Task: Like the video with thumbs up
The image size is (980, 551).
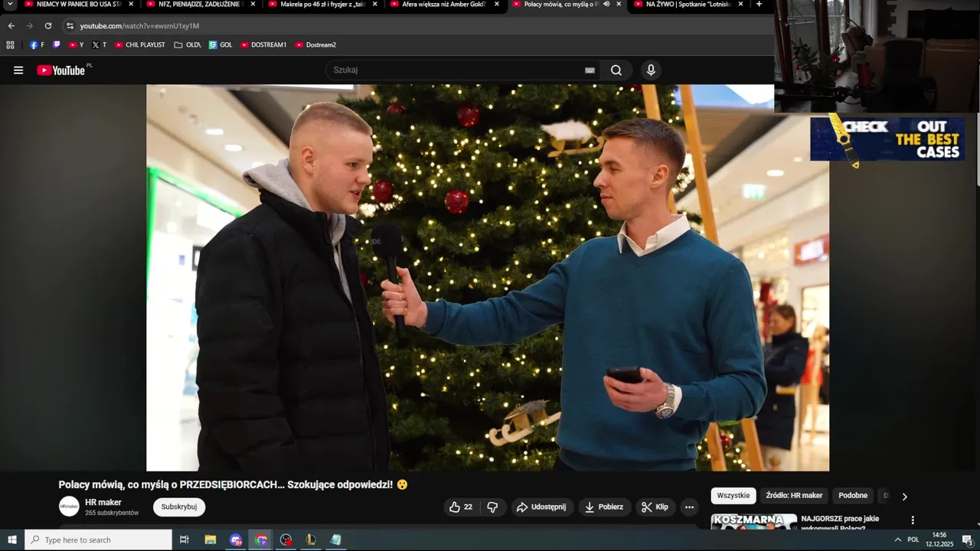Action: (x=461, y=507)
